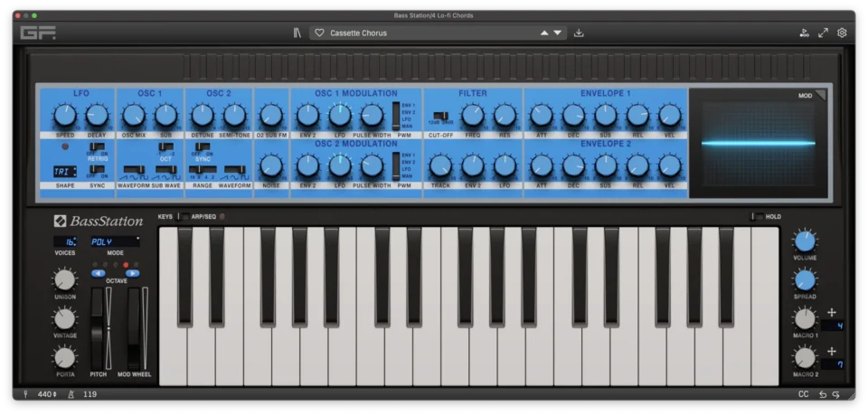Change tuning with the 440 stepper
The width and height of the screenshot is (868, 415).
click(46, 394)
